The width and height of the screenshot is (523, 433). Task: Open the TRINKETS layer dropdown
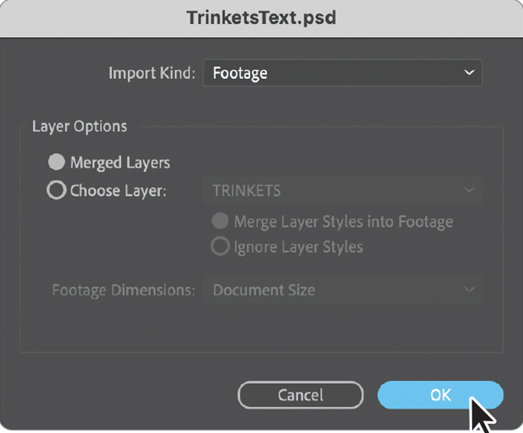click(x=342, y=190)
